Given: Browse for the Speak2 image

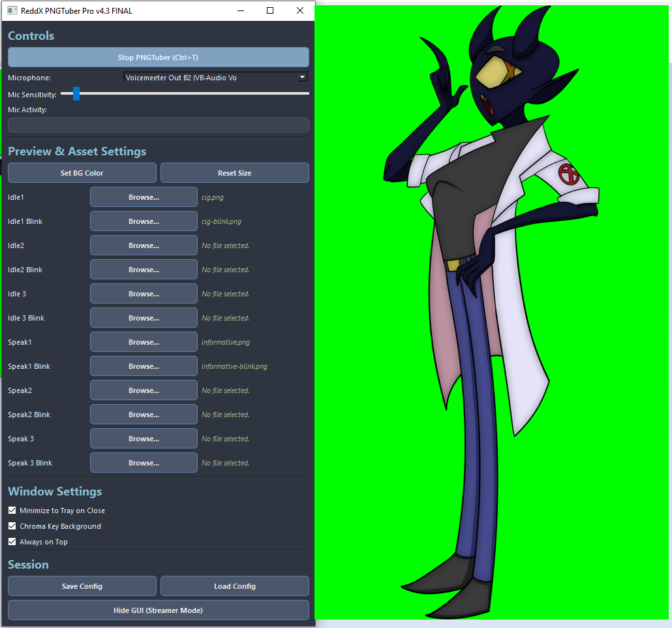Looking at the screenshot, I should (144, 390).
